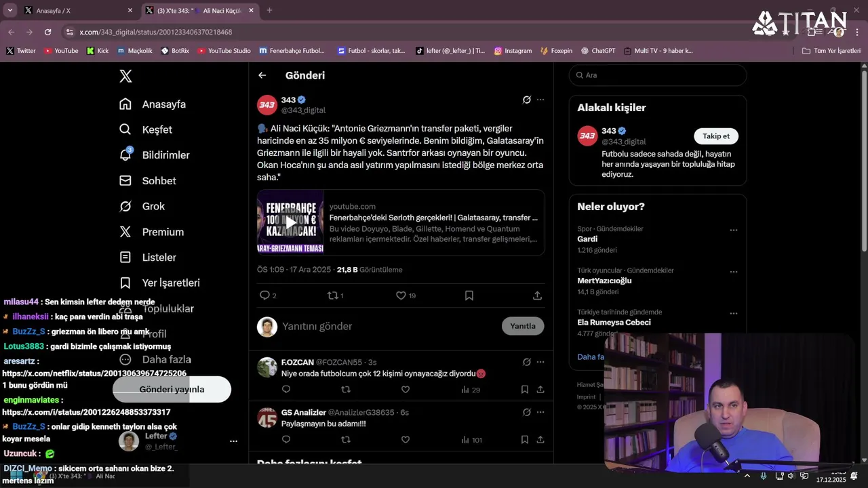Click the Gönderi yayınla post button
The image size is (868, 488).
[x=172, y=390]
